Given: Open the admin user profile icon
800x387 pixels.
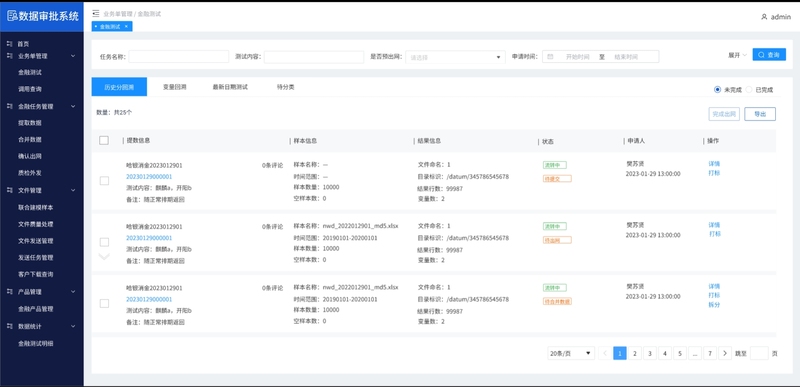Looking at the screenshot, I should click(764, 17).
